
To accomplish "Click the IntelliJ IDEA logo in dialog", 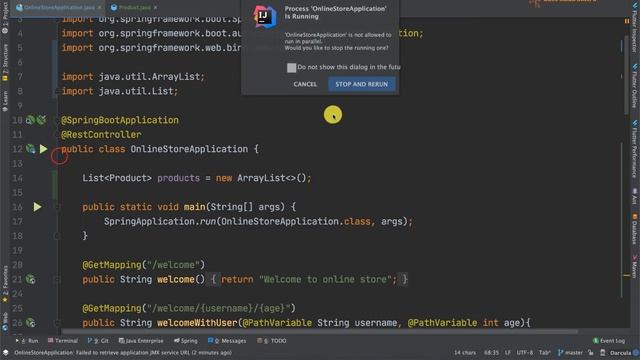I will pos(264,17).
